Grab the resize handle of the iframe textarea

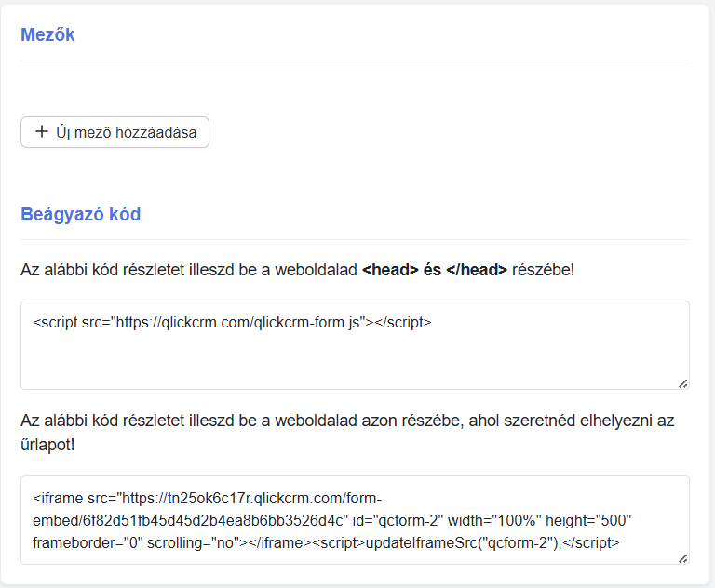tap(682, 559)
